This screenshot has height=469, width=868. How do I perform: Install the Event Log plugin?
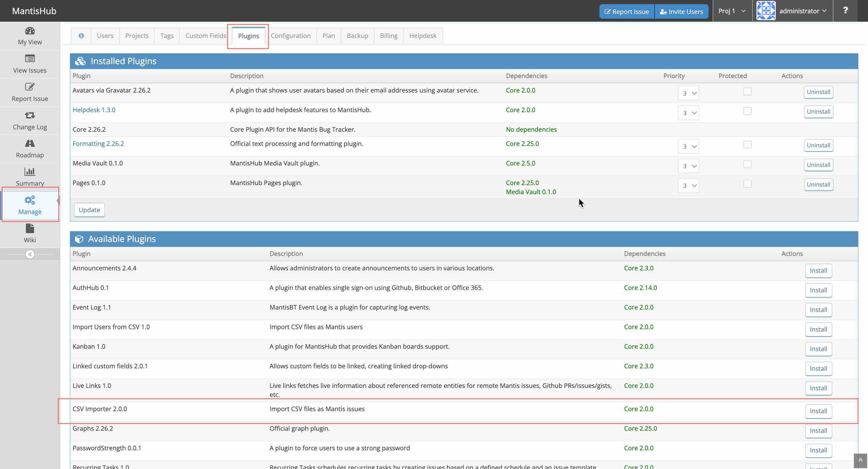818,310
